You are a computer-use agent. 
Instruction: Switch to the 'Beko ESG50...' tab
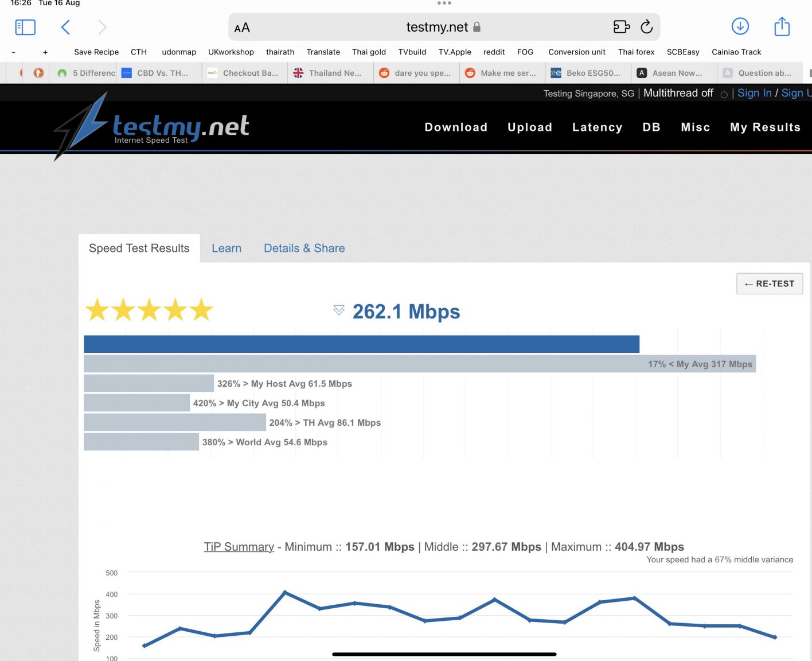[x=588, y=73]
